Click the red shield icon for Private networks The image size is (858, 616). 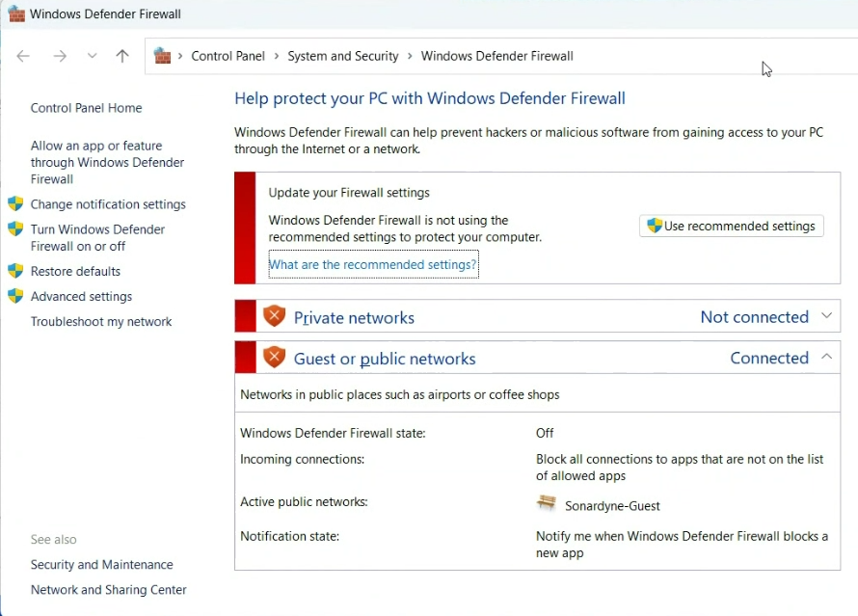coord(274,315)
